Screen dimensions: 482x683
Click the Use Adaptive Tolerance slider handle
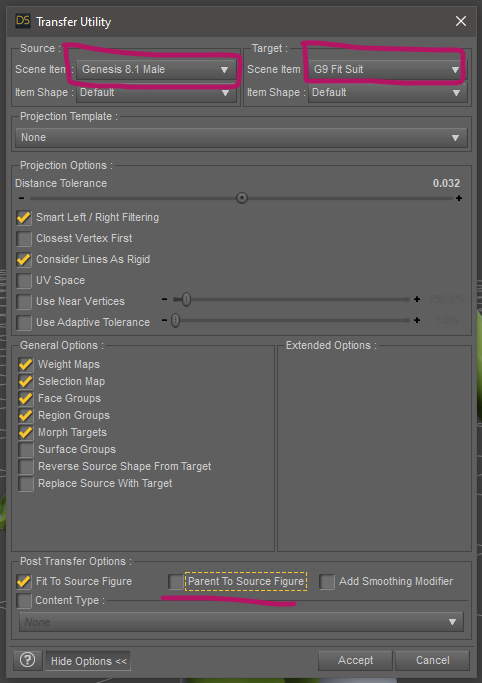175,321
